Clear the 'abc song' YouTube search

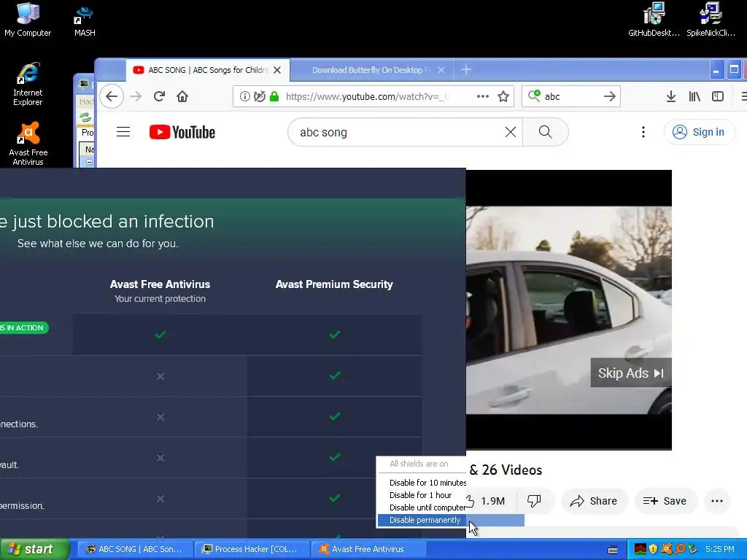click(x=510, y=132)
